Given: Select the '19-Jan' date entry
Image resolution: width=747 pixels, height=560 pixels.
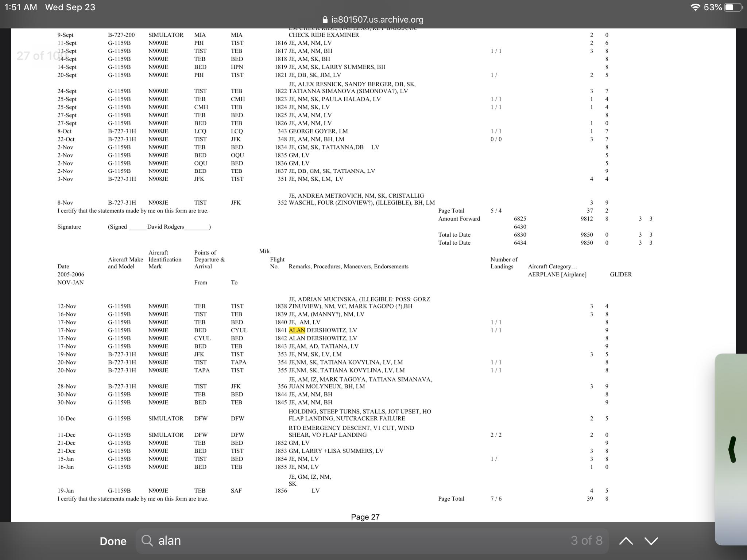Looking at the screenshot, I should (x=66, y=491).
